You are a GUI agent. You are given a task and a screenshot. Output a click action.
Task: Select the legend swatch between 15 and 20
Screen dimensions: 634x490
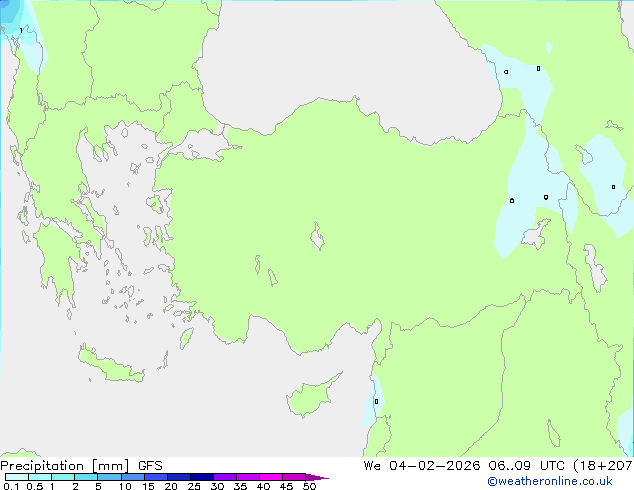156,477
